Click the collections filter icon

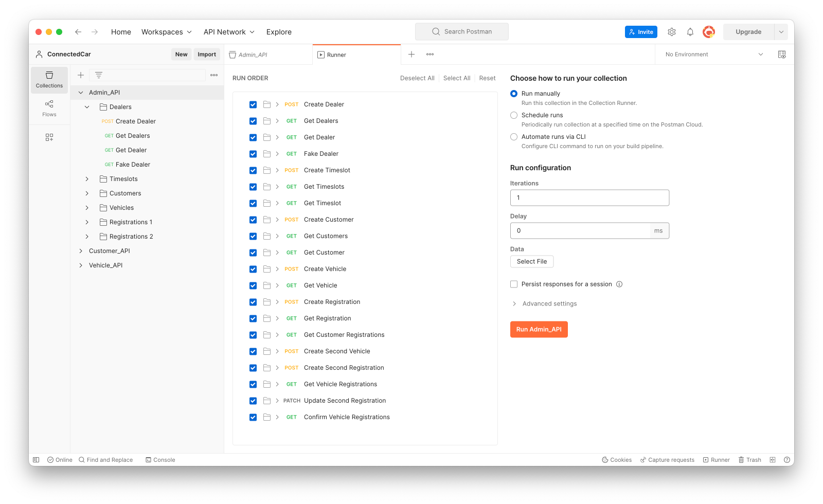[99, 75]
